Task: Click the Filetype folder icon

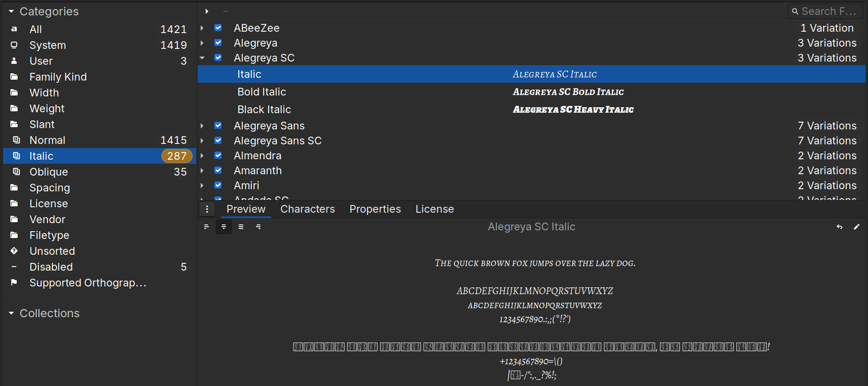Action: point(14,235)
